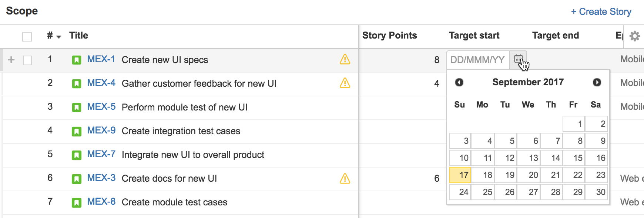The height and width of the screenshot is (218, 644).
Task: Click warning icon on MEX-4 row
Action: click(x=345, y=83)
